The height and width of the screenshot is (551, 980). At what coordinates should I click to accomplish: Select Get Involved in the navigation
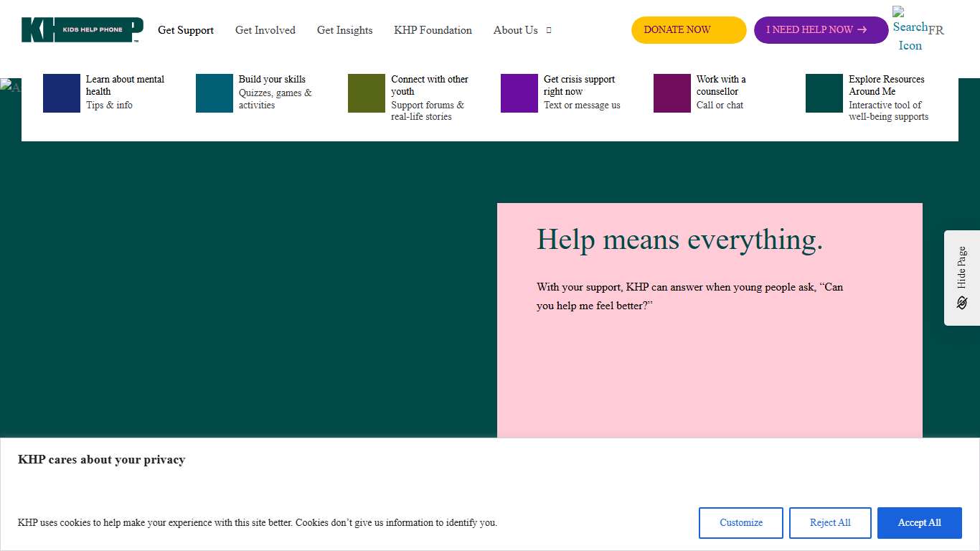[265, 30]
